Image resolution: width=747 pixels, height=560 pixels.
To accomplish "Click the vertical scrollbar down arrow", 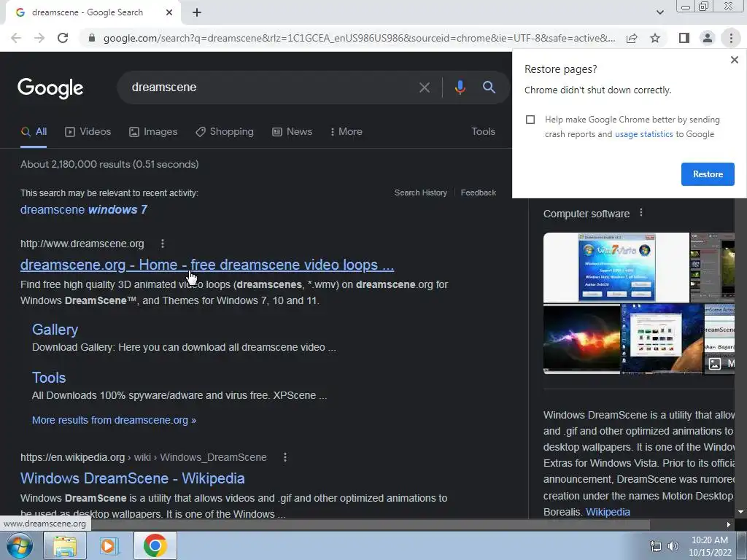I will (x=740, y=512).
